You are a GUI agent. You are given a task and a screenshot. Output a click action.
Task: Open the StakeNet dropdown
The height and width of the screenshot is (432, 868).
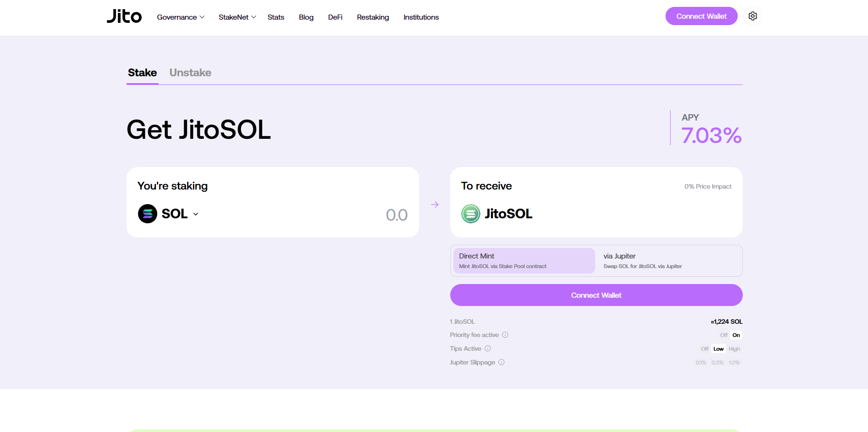coord(237,17)
